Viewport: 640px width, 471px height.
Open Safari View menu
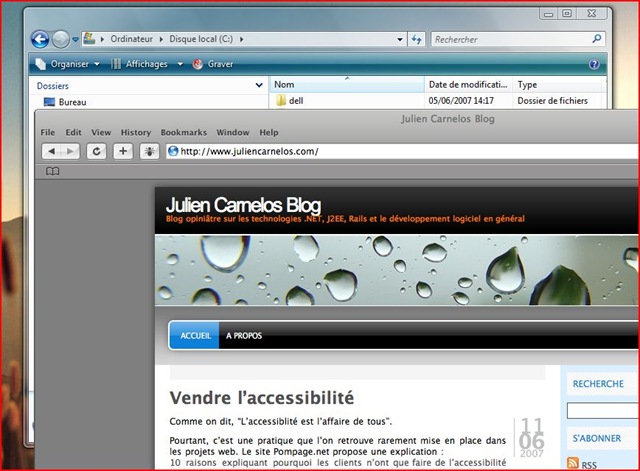101,132
